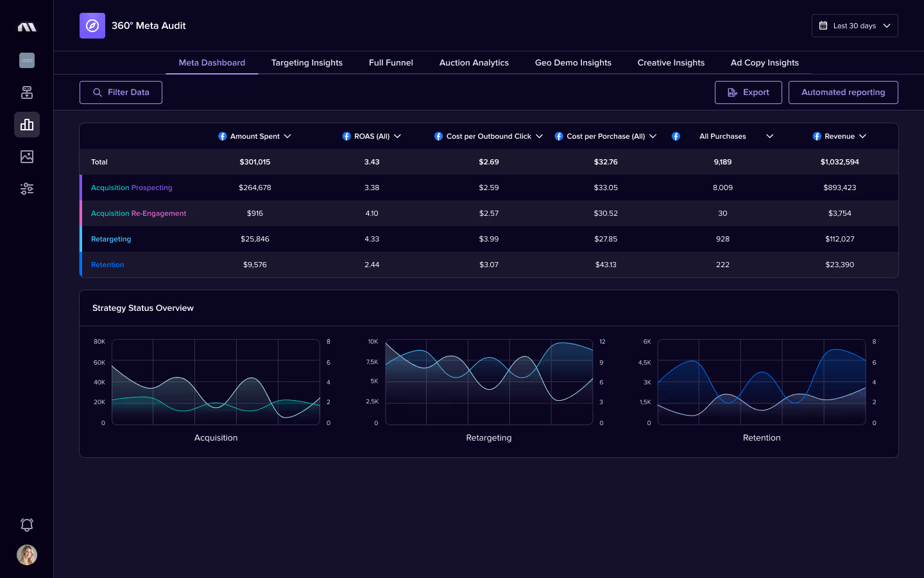Go to the Creative Insights tab
This screenshot has height=578, width=924.
671,62
